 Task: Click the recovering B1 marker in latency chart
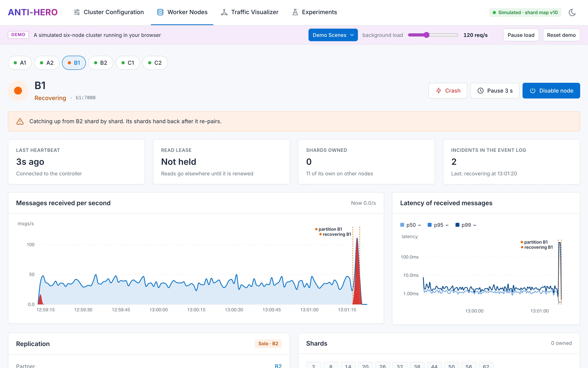point(537,247)
